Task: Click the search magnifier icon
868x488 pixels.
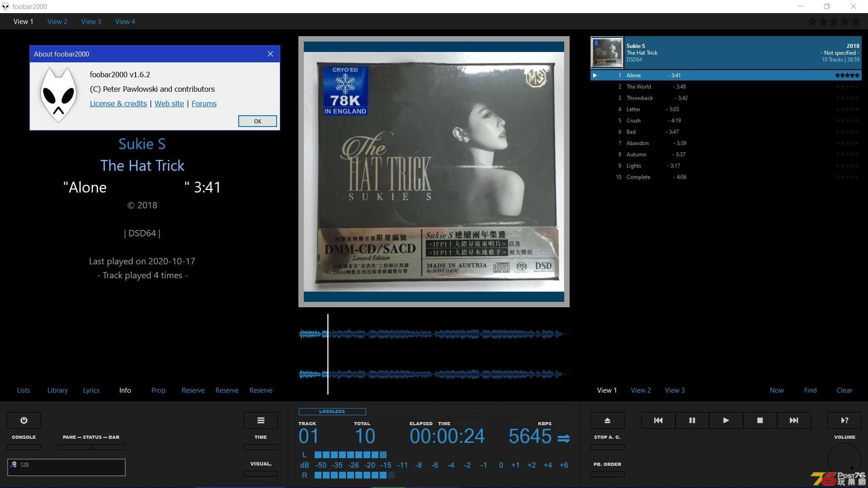Action: [14, 465]
